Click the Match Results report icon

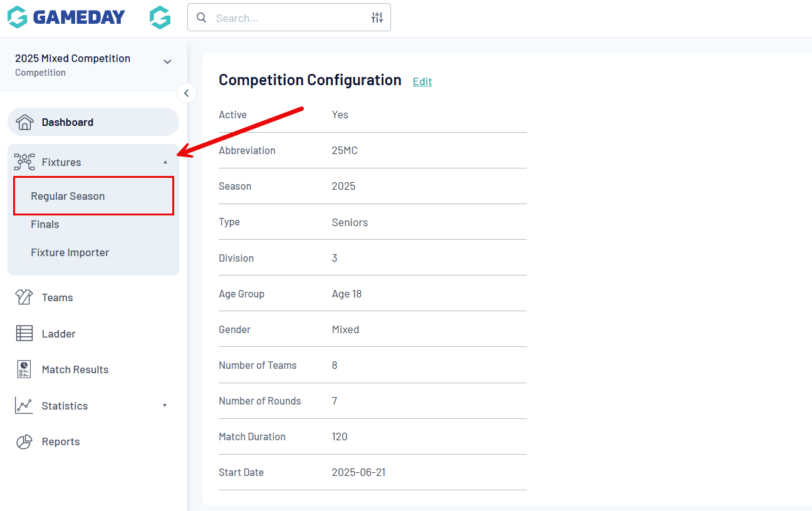pos(24,369)
